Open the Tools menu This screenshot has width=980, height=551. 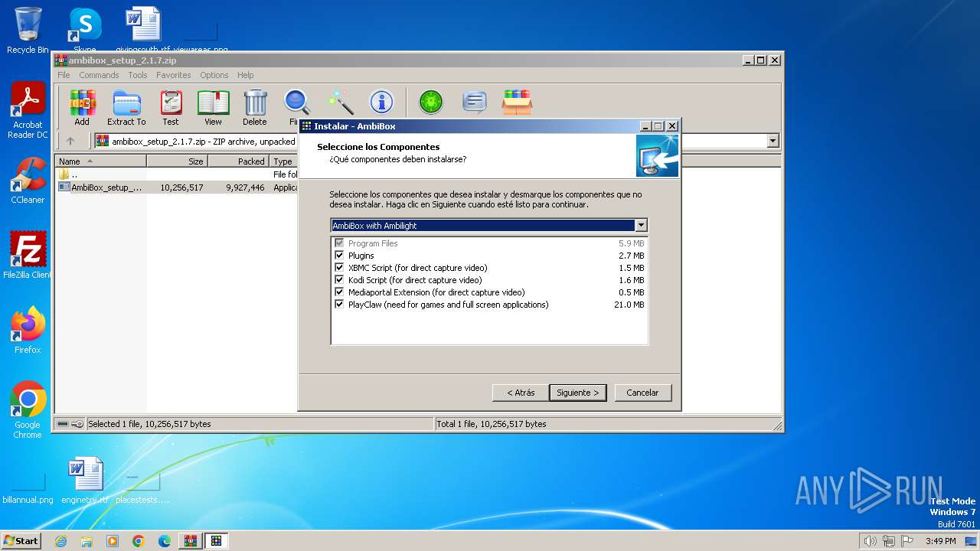[x=138, y=75]
